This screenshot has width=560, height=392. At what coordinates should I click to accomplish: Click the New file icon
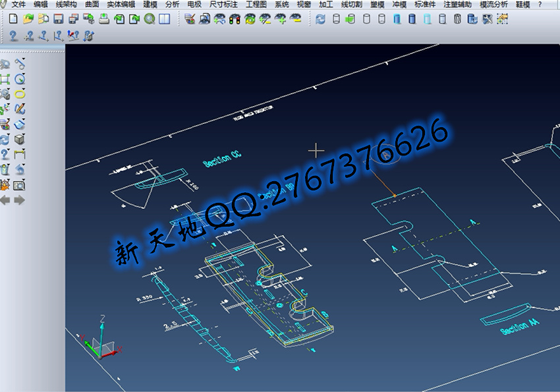pos(13,19)
